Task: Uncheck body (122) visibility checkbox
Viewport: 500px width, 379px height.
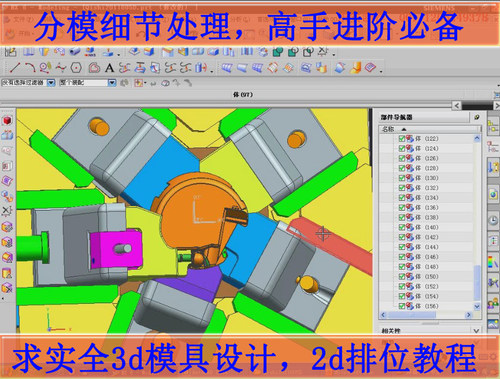Action: (402, 139)
